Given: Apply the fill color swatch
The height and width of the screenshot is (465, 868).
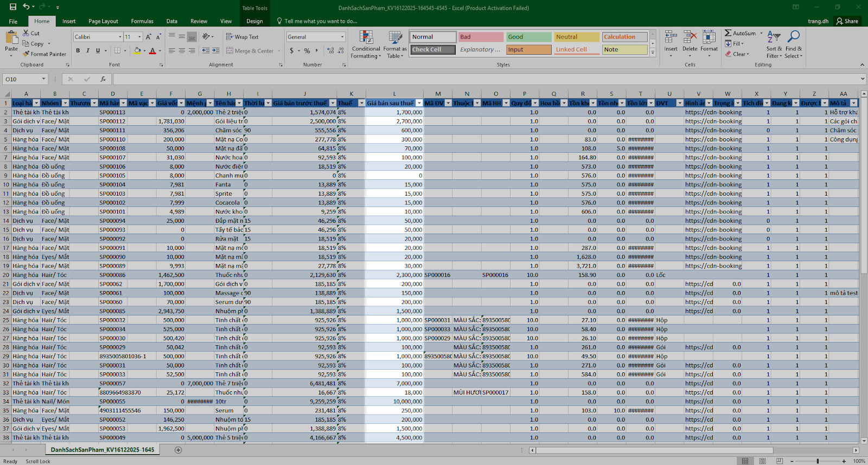Looking at the screenshot, I should (x=137, y=50).
